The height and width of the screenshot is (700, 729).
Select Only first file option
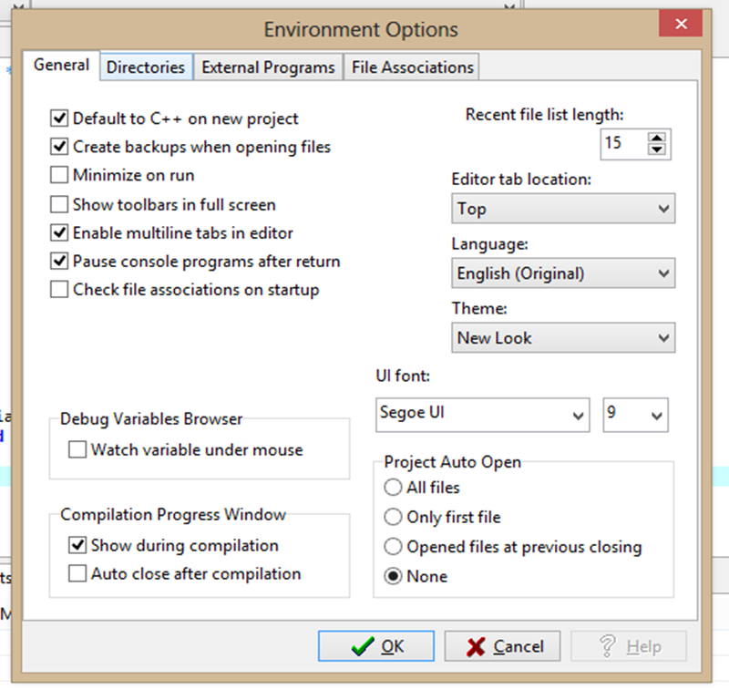[x=393, y=517]
